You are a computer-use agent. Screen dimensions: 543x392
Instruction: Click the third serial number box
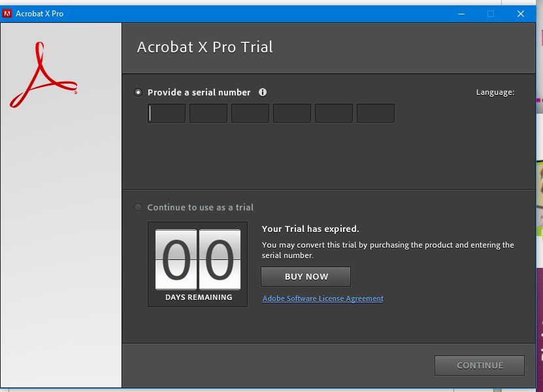(x=250, y=114)
